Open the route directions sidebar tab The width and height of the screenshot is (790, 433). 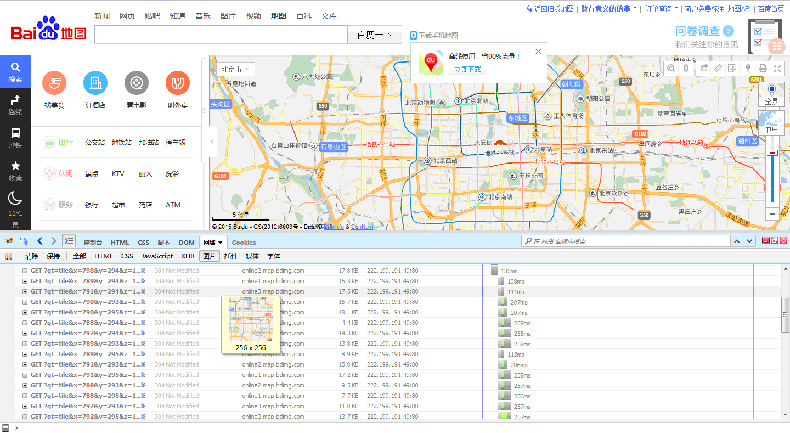pos(15,104)
